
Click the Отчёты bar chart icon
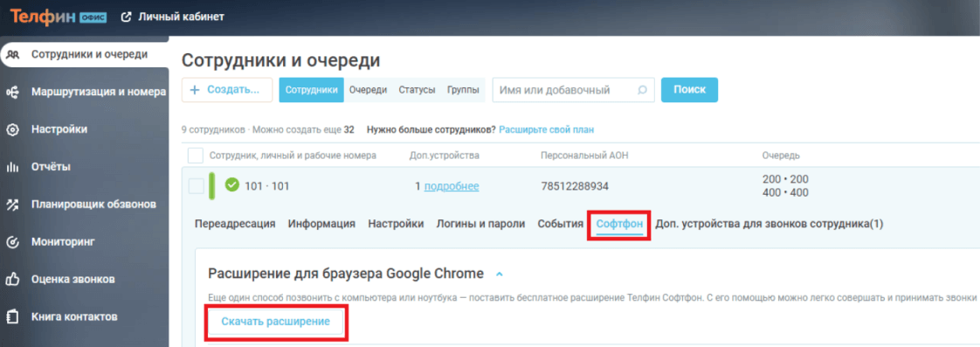pyautogui.click(x=12, y=167)
